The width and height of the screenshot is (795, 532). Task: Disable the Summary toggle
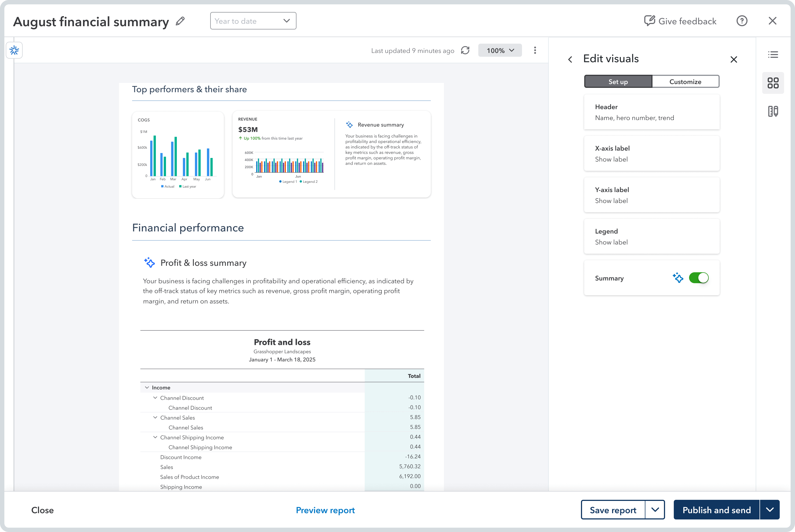tap(699, 278)
